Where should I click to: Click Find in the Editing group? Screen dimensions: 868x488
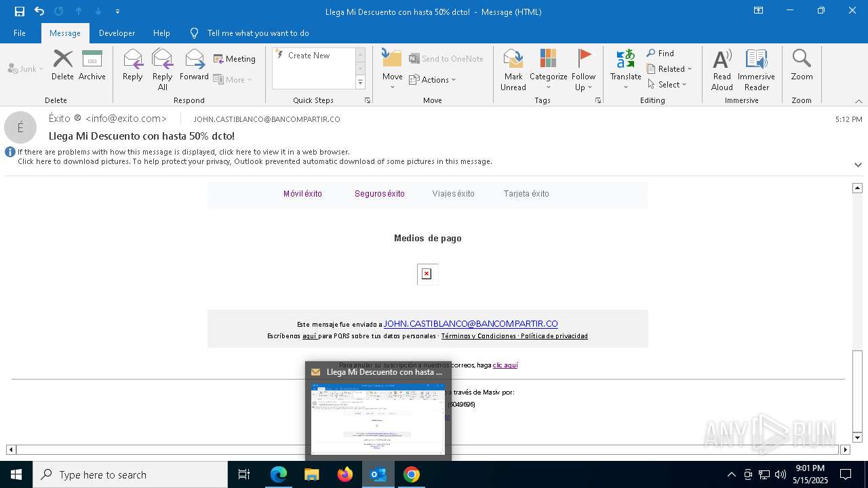(660, 53)
